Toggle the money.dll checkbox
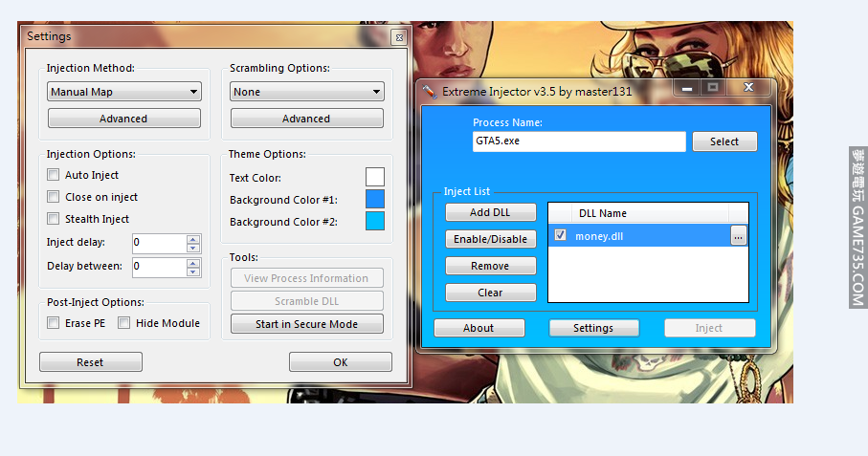The image size is (868, 456). [x=560, y=235]
